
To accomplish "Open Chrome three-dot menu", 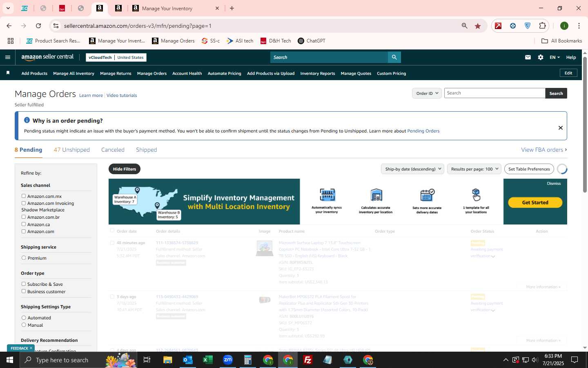I will (579, 26).
